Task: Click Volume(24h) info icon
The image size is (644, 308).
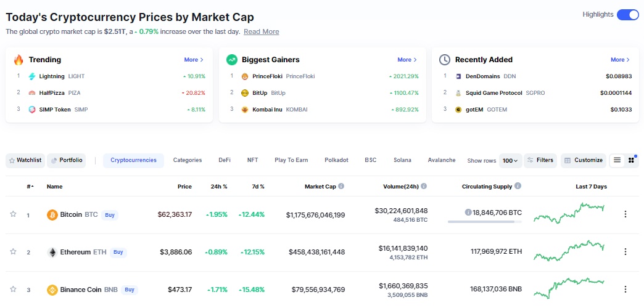Action: click(424, 186)
